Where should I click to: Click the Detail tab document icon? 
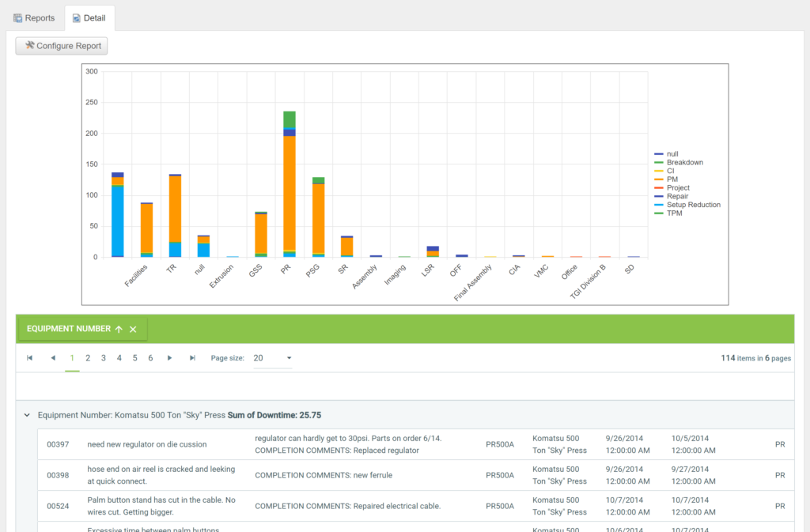point(77,18)
